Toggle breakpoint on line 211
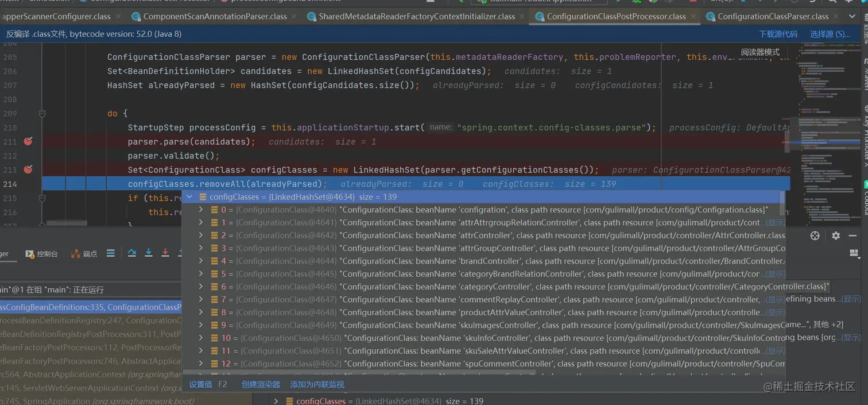 (x=28, y=141)
